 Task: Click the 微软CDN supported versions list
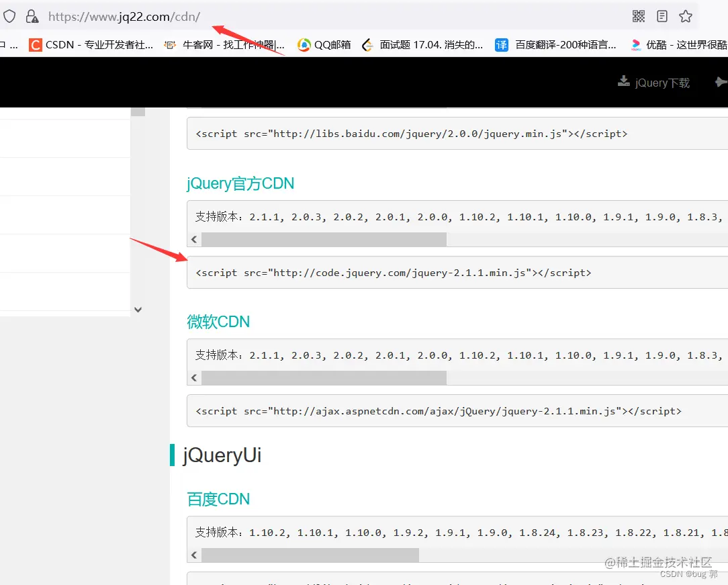coord(459,355)
